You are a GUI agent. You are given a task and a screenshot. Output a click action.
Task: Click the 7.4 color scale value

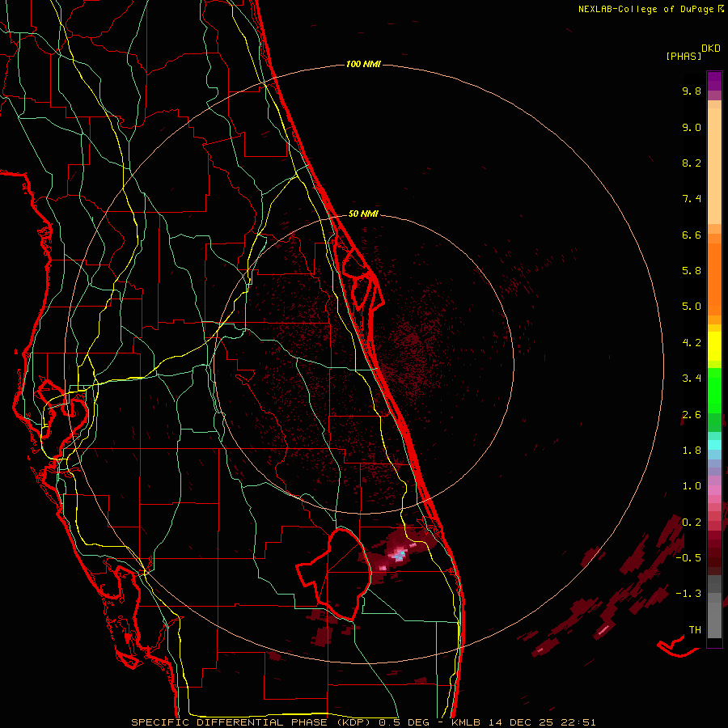tap(692, 199)
